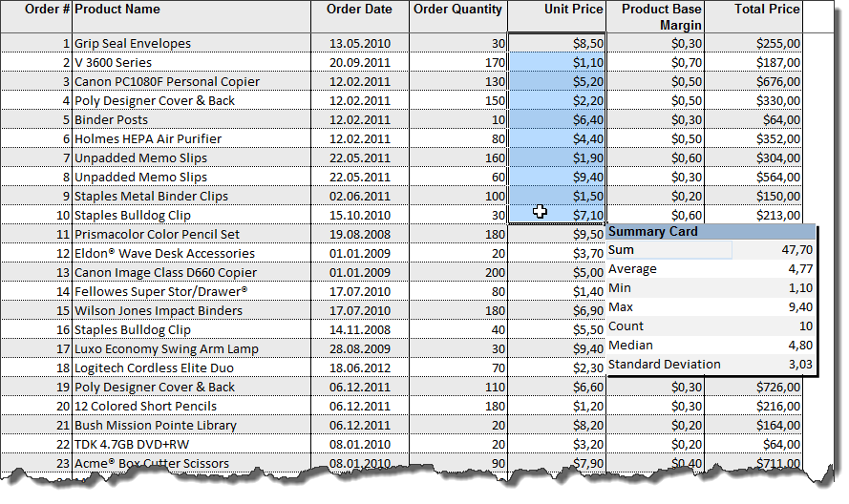Click the order date 19.08.2008 cell
Screen dimensions: 849x504
click(360, 235)
